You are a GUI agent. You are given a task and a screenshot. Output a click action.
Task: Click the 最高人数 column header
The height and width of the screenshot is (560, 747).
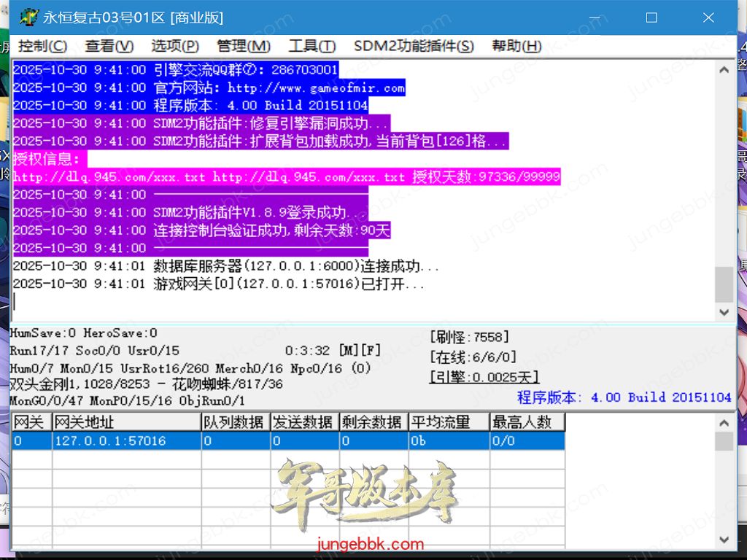(x=527, y=422)
